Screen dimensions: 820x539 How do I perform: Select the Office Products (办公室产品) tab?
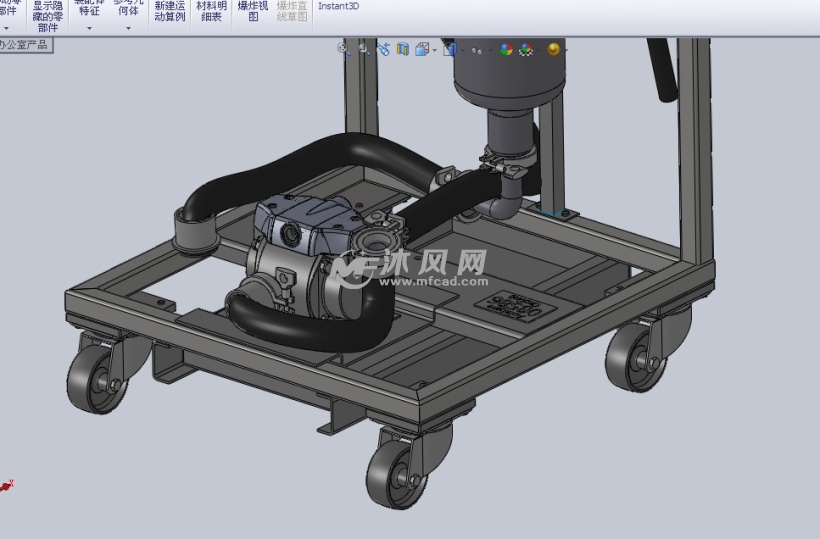pos(24,45)
